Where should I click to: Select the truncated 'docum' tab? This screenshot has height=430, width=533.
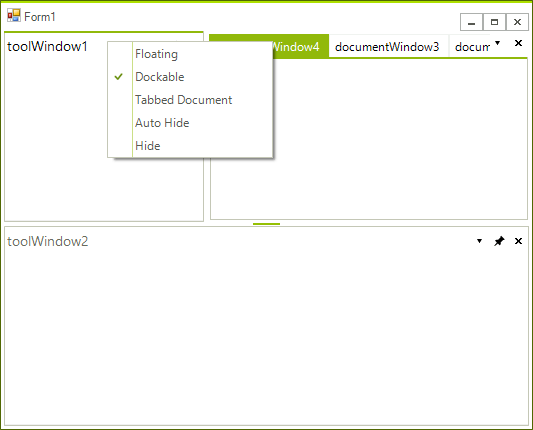[470, 47]
